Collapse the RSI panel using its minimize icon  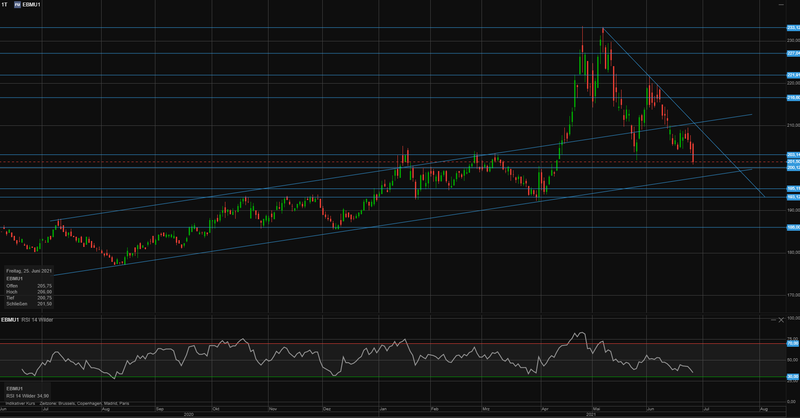pos(775,320)
